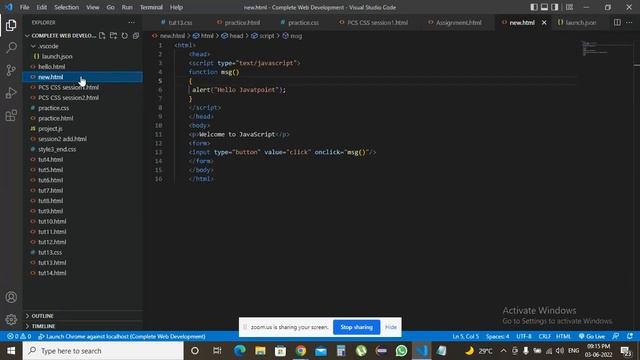Click the Refresh Explorer icon
This screenshot has width=640, height=360.
(124, 36)
